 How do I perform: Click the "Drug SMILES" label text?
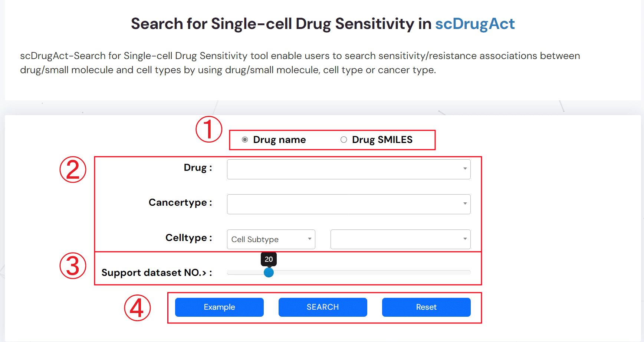point(382,140)
